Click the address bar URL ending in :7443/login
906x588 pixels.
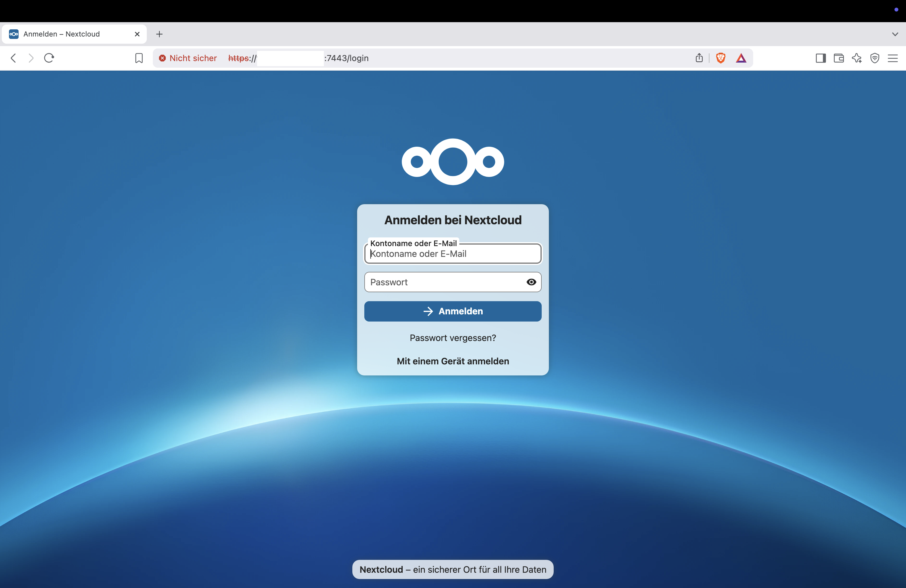coord(298,58)
